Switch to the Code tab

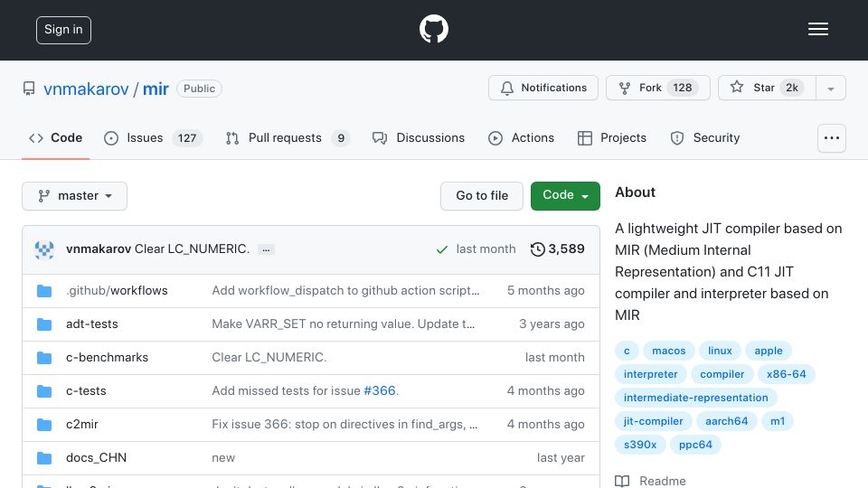(x=55, y=137)
